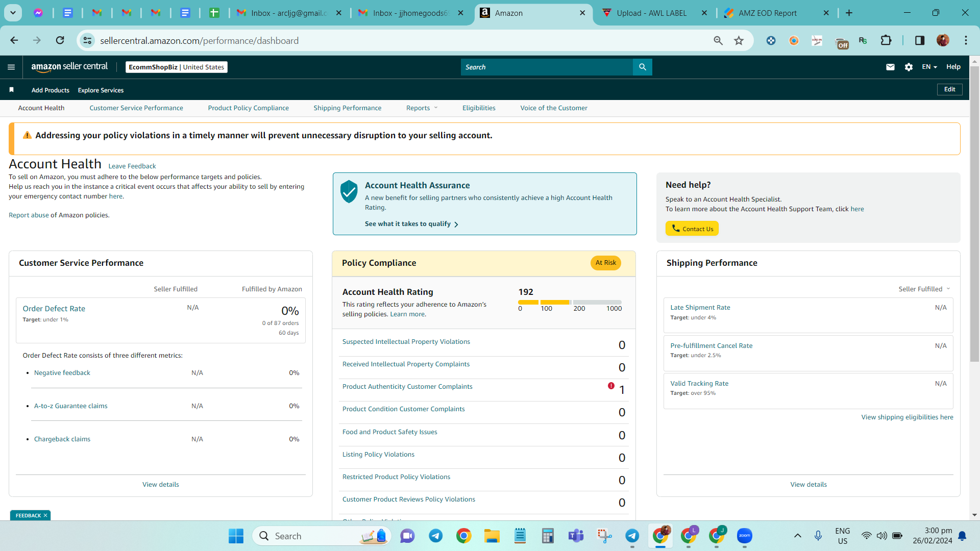Open the Chrome extensions puzzle icon

point(886,40)
